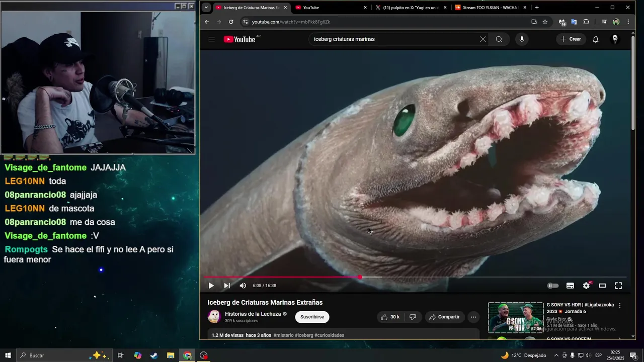Bookmark this page with the star

545,22
